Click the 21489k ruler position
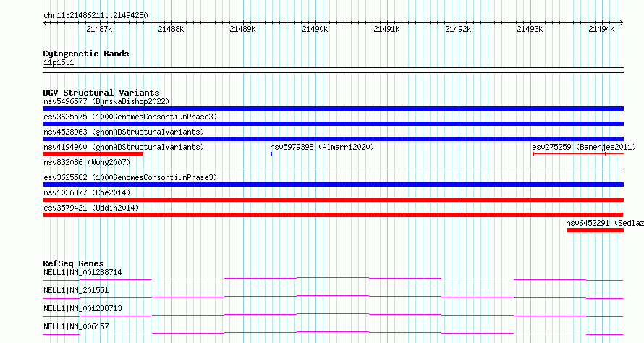 242,29
